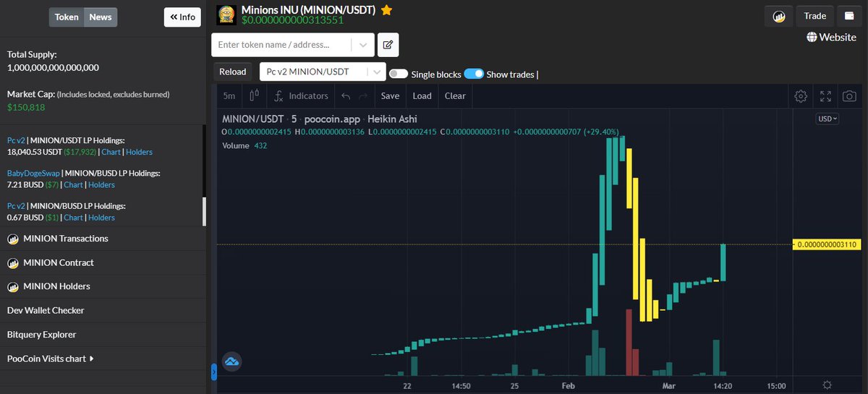
Task: Switch the chart to fullscreen mode
Action: coord(825,95)
